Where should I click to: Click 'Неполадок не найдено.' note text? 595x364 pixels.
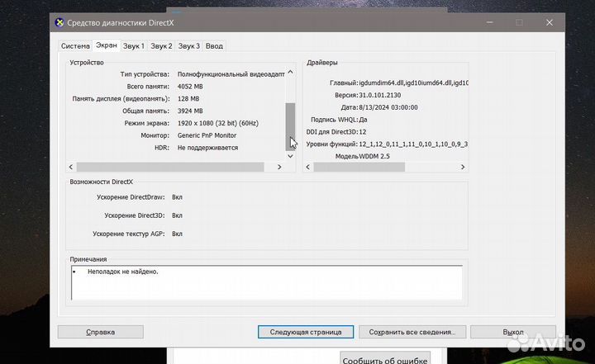click(x=122, y=272)
